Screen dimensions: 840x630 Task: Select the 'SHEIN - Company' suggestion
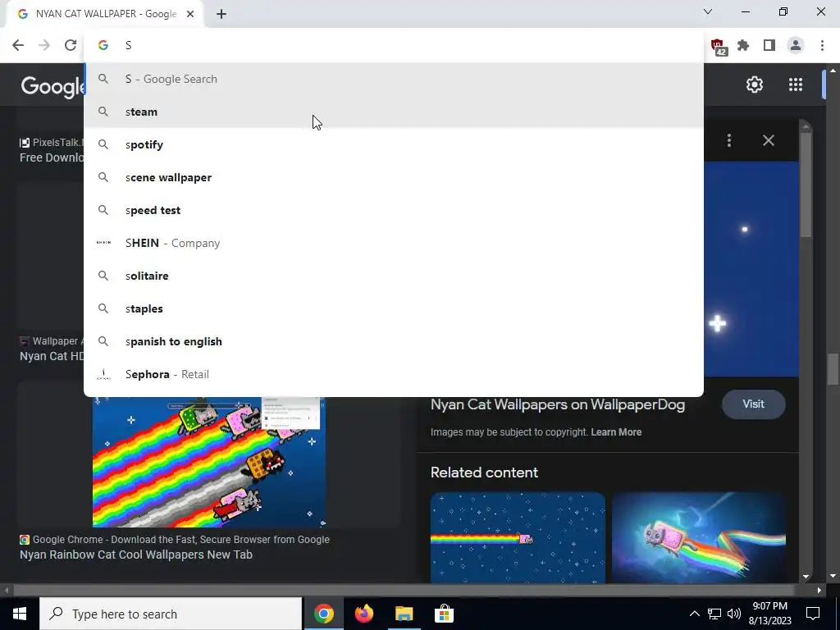[394, 243]
